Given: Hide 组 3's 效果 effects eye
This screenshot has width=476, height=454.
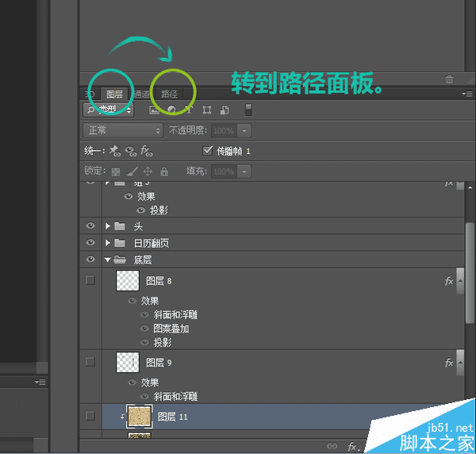Looking at the screenshot, I should pyautogui.click(x=129, y=196).
